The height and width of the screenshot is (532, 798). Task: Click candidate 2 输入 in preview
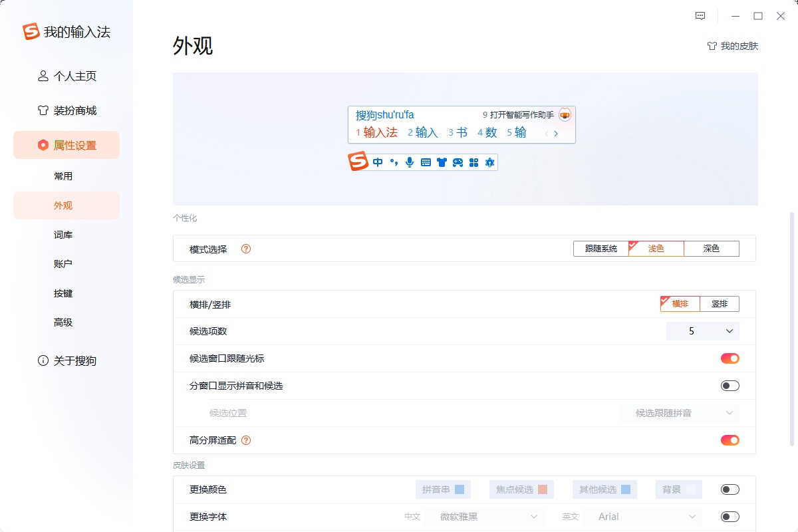pos(423,132)
